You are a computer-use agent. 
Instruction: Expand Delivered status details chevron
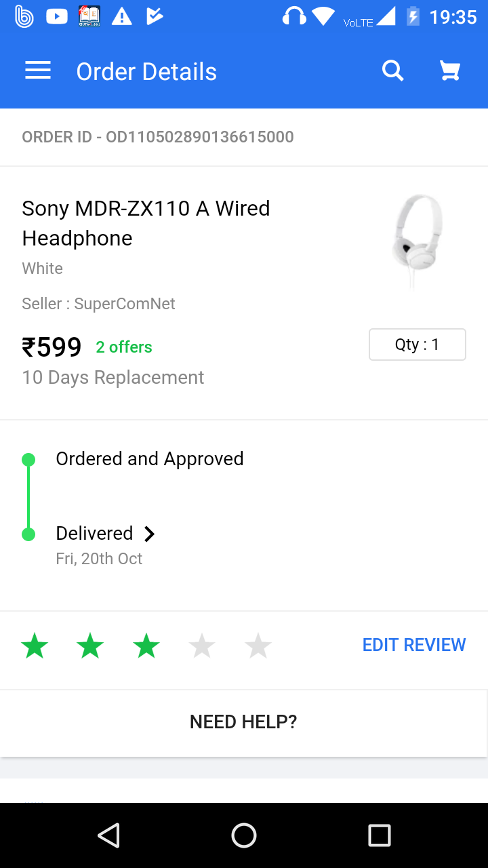150,534
